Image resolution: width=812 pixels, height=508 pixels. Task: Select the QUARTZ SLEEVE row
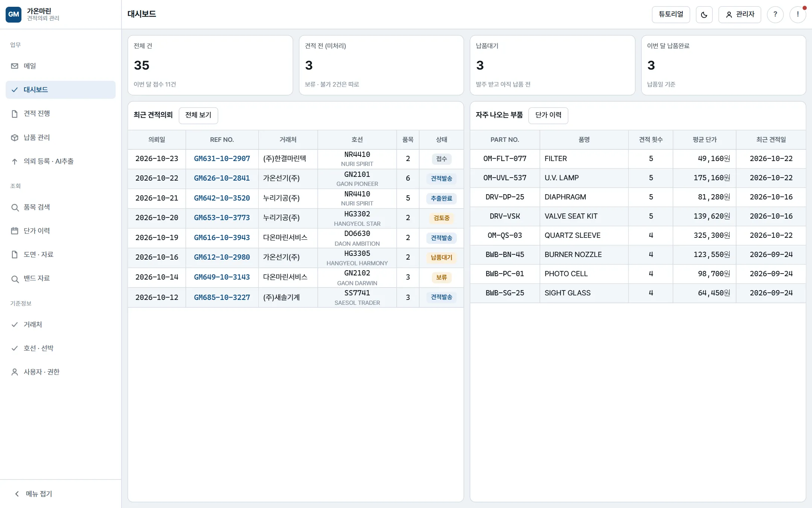[638, 236]
